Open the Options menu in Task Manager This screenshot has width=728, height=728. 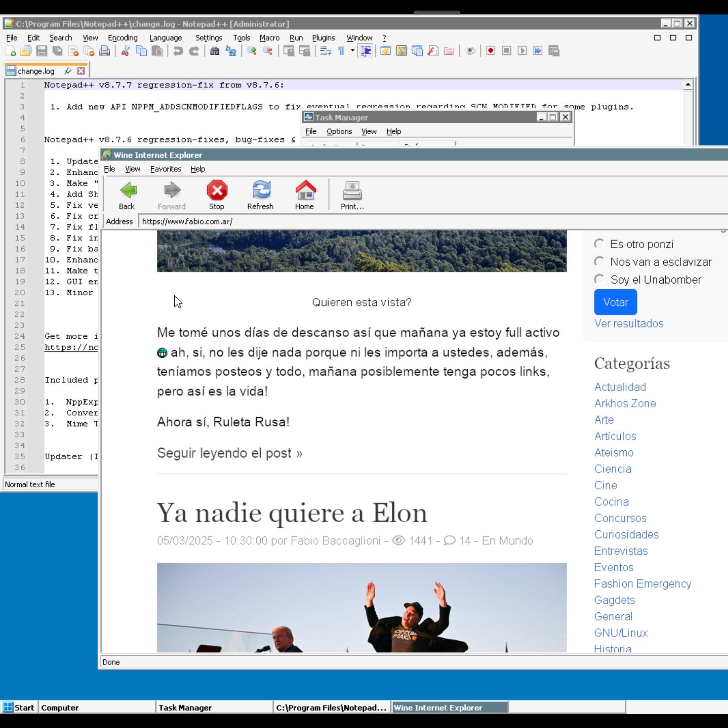pyautogui.click(x=339, y=131)
